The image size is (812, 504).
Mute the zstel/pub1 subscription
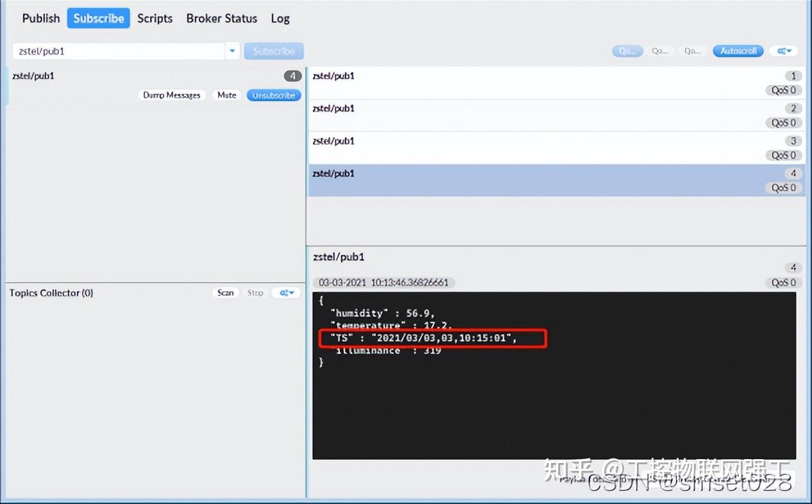point(226,95)
